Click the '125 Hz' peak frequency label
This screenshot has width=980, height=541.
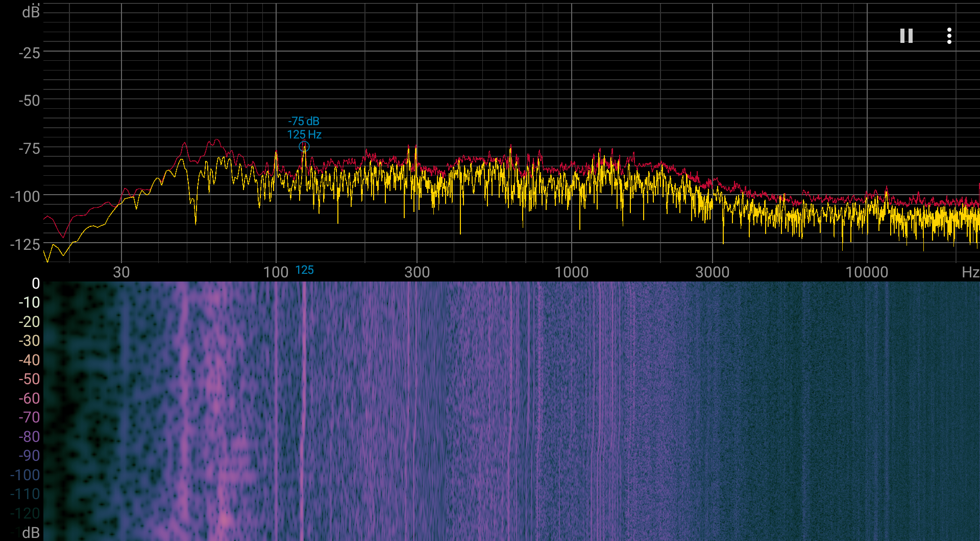[x=304, y=134]
